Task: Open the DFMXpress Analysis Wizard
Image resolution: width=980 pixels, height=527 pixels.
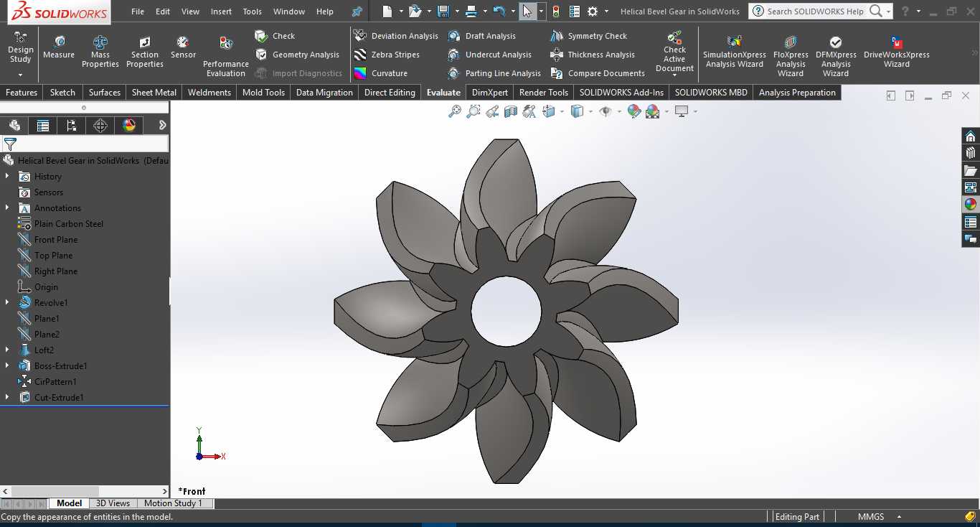Action: click(836, 55)
